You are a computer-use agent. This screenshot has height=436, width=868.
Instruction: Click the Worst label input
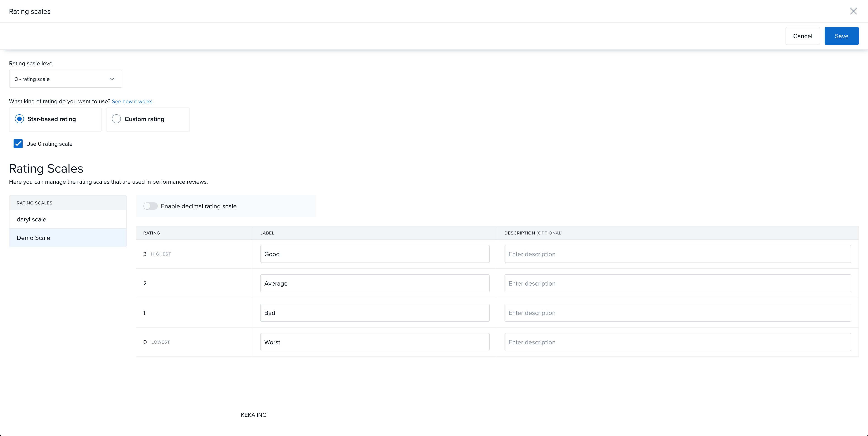click(x=374, y=342)
